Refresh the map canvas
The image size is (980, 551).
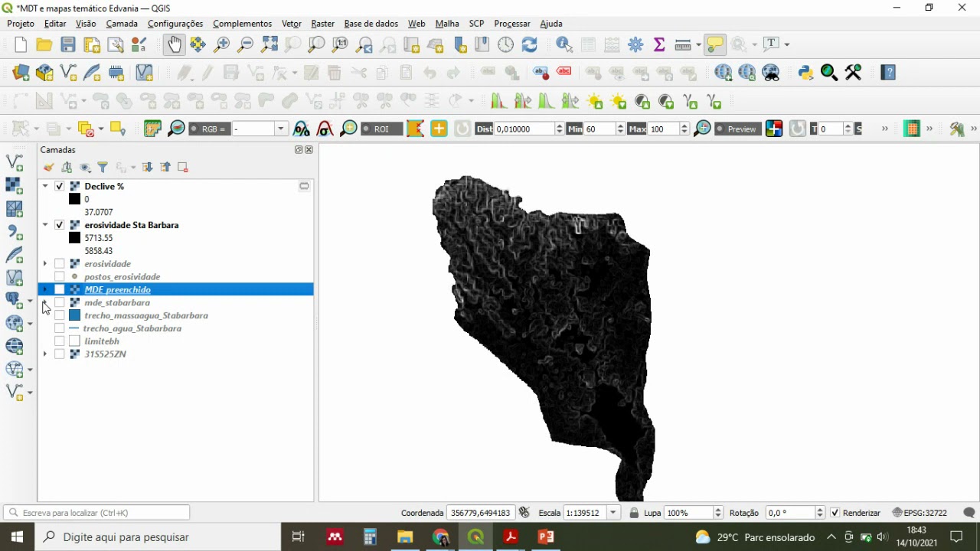pos(530,44)
